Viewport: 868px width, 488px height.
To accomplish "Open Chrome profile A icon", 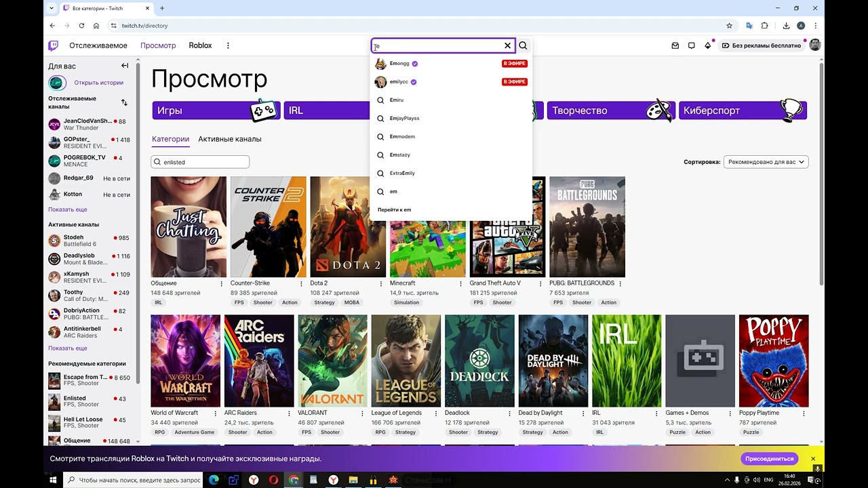I will [801, 26].
